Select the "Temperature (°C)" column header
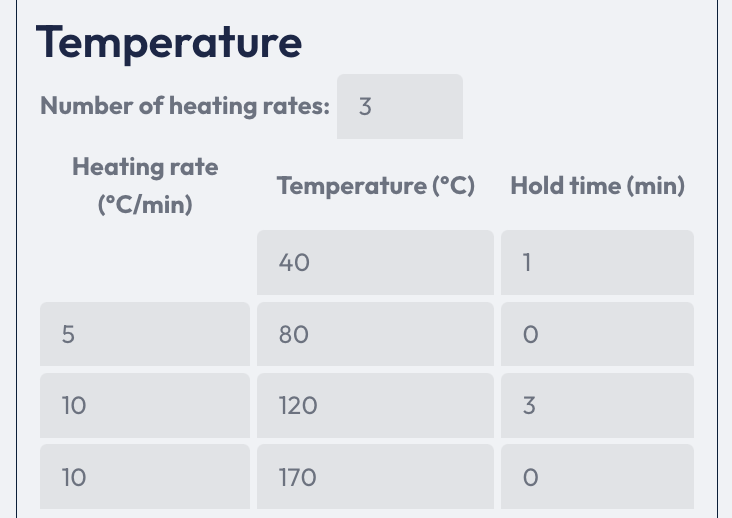 pos(375,186)
